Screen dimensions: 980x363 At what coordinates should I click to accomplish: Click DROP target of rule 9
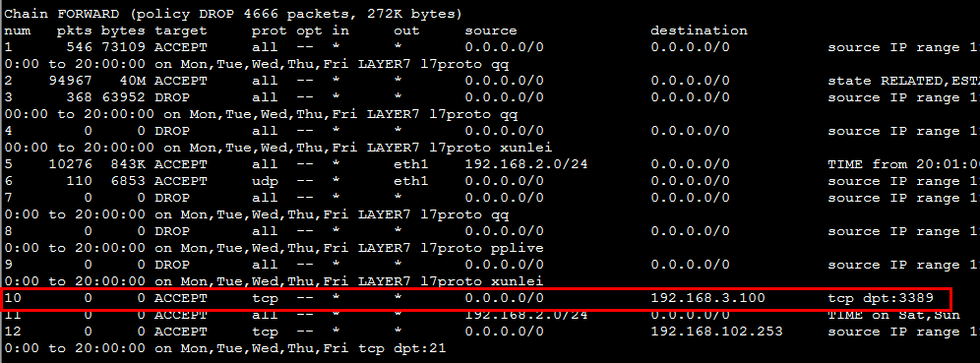pyautogui.click(x=172, y=265)
